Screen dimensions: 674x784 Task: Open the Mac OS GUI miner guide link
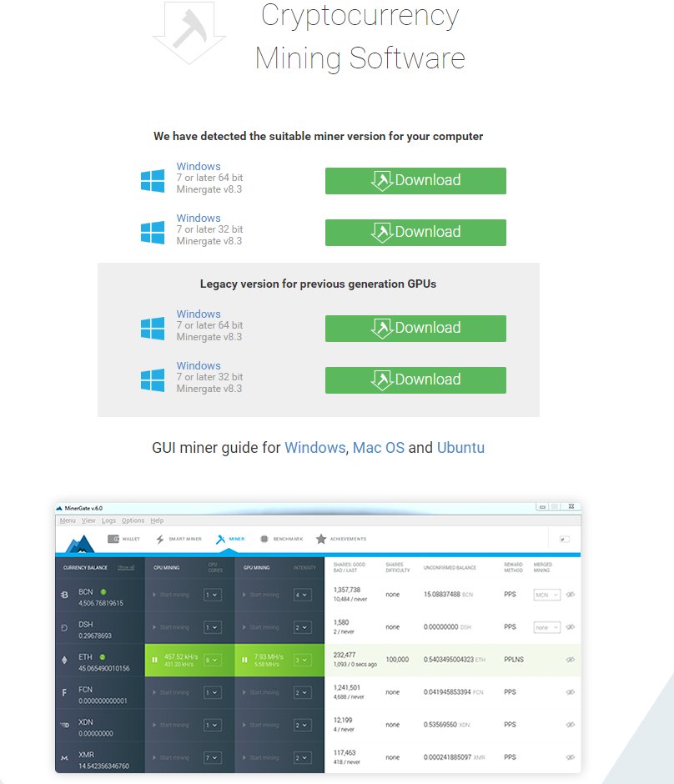[x=379, y=448]
